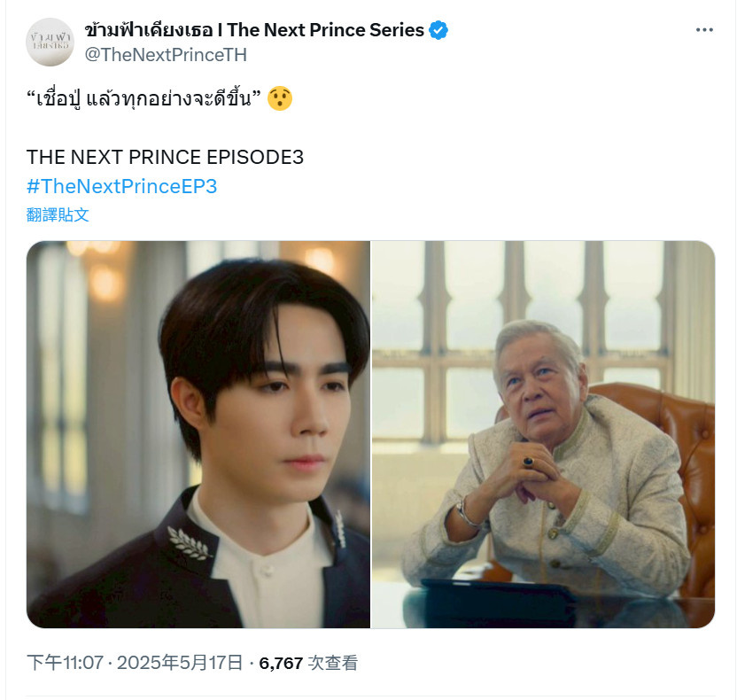Click the surprised face emoji
Image resolution: width=737 pixels, height=700 pixels.
[x=280, y=98]
